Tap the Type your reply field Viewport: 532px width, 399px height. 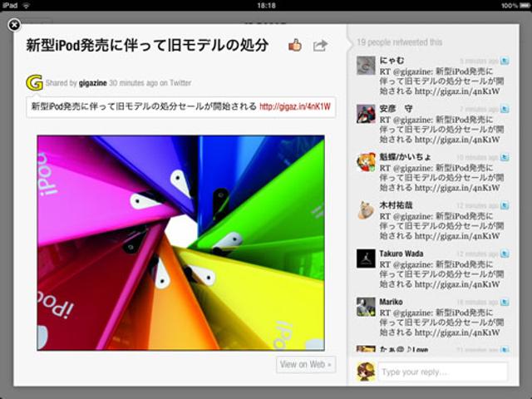(x=443, y=372)
